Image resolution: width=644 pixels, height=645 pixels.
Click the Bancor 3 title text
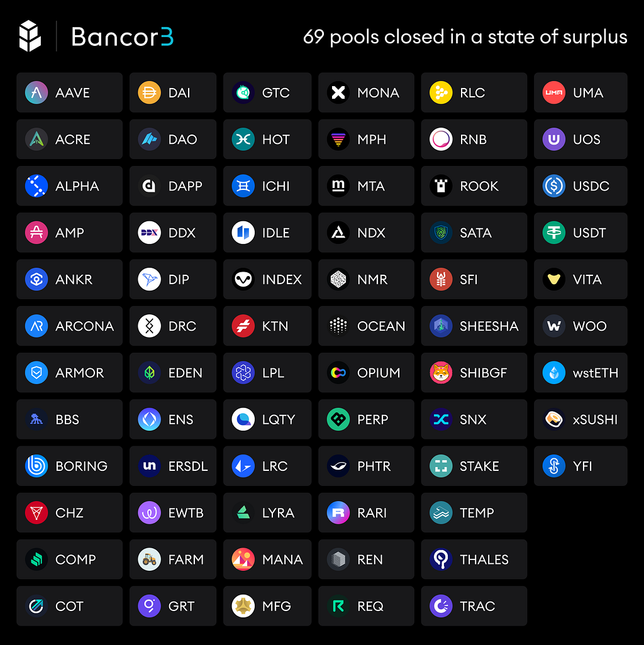(122, 37)
